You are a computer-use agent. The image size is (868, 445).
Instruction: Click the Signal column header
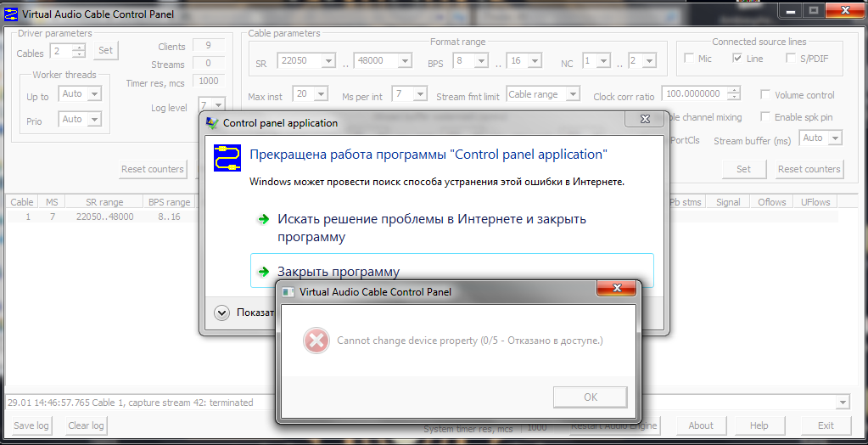pos(728,202)
